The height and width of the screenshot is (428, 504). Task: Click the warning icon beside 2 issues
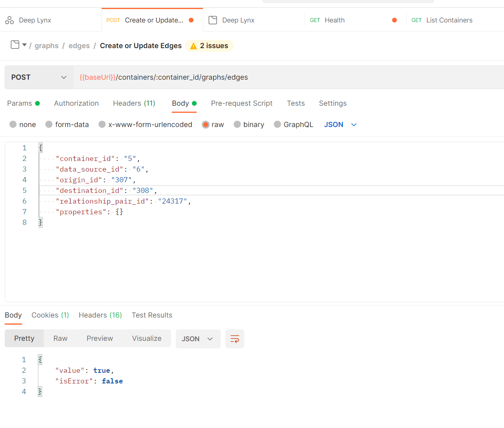193,46
